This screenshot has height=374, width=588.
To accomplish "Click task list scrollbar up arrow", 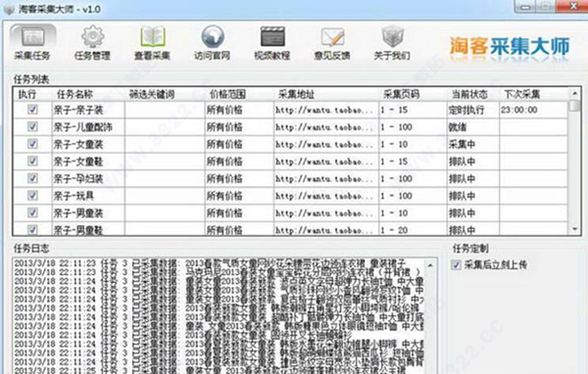I will 575,93.
